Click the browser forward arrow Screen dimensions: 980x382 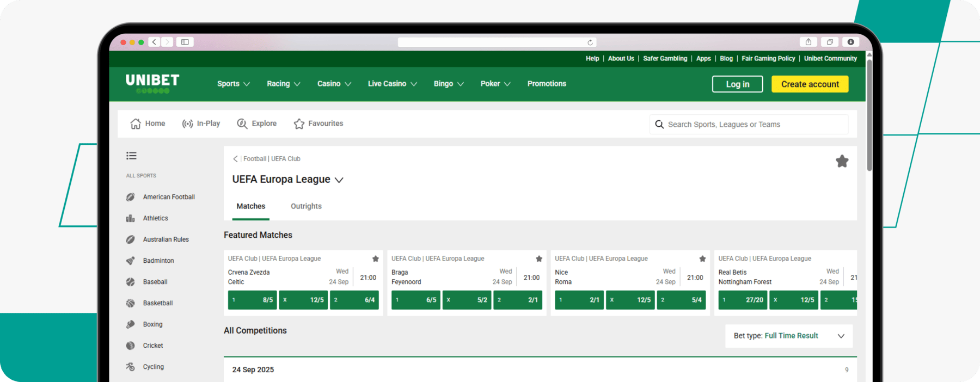(167, 42)
